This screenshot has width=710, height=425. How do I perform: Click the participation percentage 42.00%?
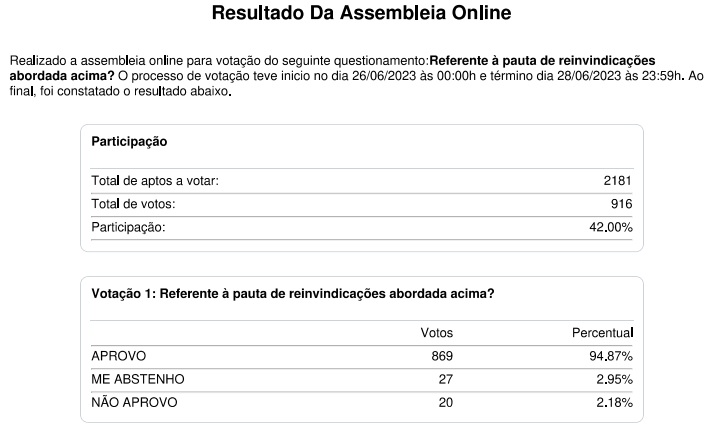(610, 228)
